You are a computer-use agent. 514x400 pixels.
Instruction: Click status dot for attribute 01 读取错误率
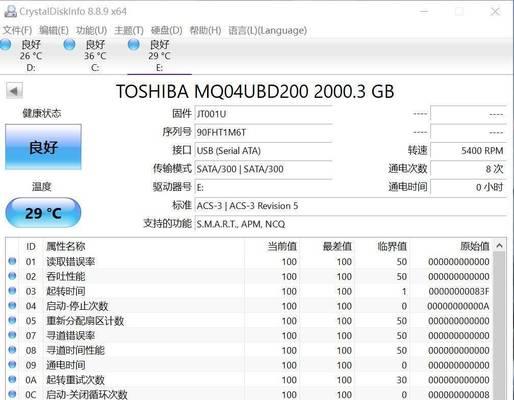click(x=12, y=261)
